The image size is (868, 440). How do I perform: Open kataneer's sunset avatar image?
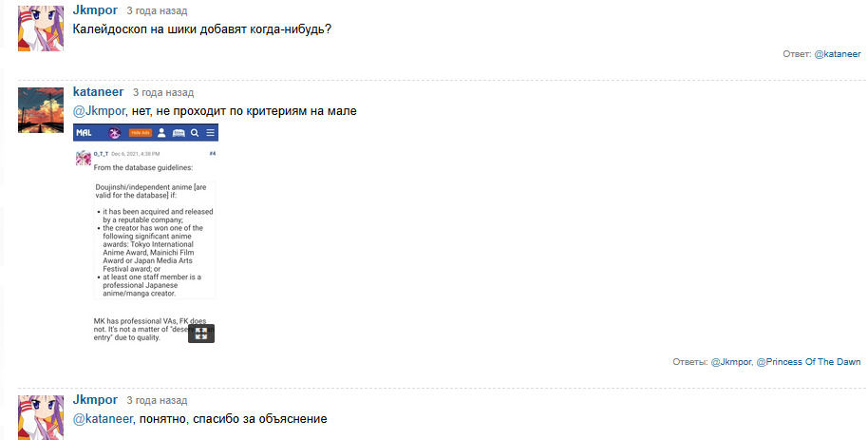pos(41,110)
